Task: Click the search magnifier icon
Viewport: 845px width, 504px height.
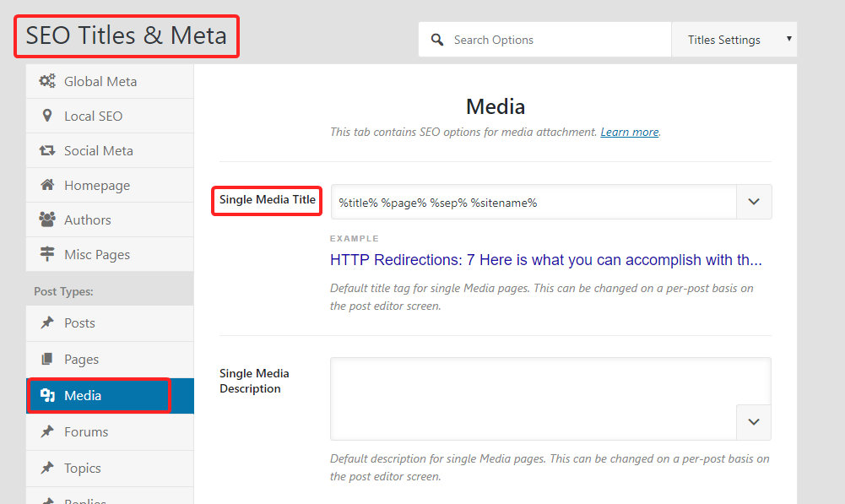Action: 437,40
